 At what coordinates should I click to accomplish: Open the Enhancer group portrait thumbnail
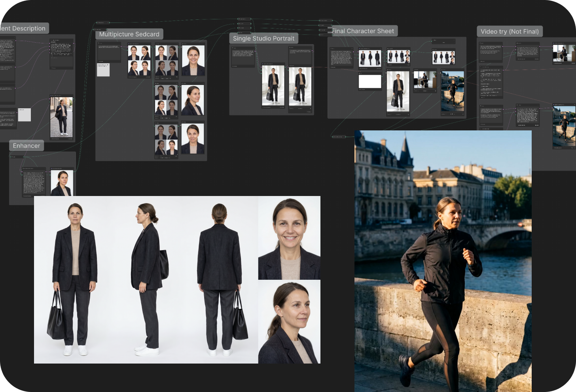[62, 183]
